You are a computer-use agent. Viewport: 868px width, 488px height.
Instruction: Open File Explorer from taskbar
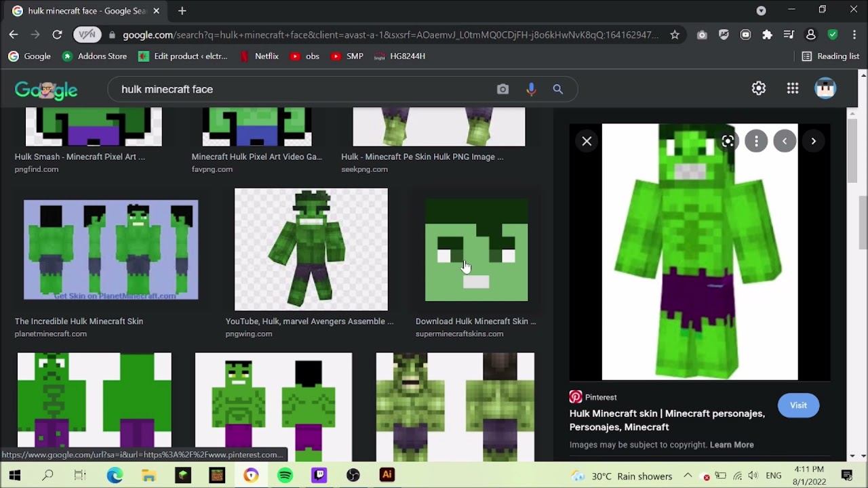pos(149,476)
